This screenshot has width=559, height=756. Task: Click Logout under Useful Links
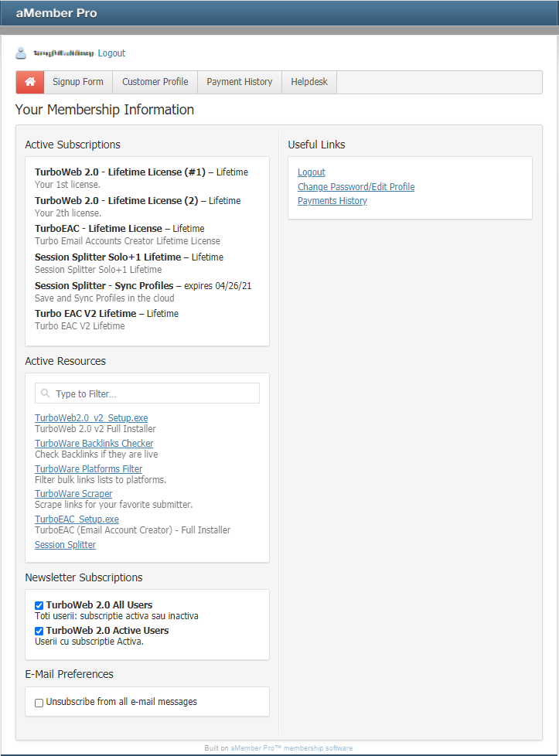(x=311, y=172)
